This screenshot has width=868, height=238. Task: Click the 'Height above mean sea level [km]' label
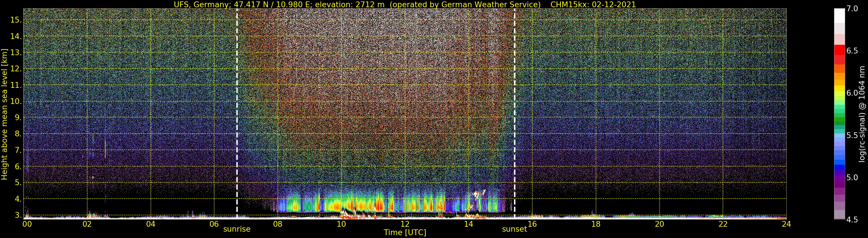pos(4,114)
